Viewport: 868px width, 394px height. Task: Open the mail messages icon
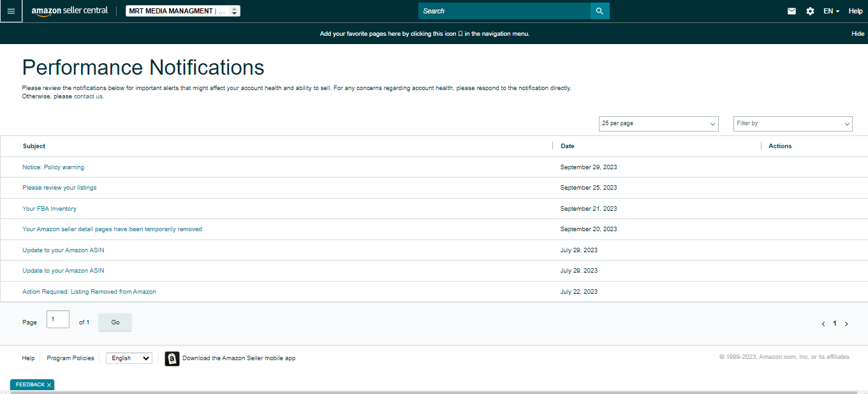pyautogui.click(x=791, y=11)
